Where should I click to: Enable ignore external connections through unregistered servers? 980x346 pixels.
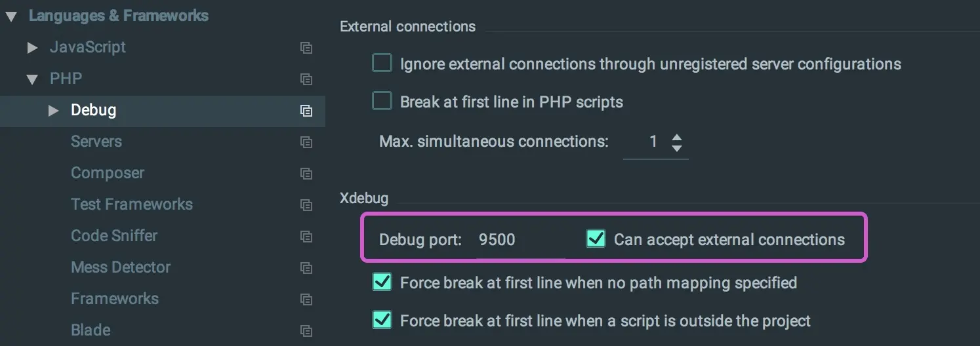click(x=382, y=64)
